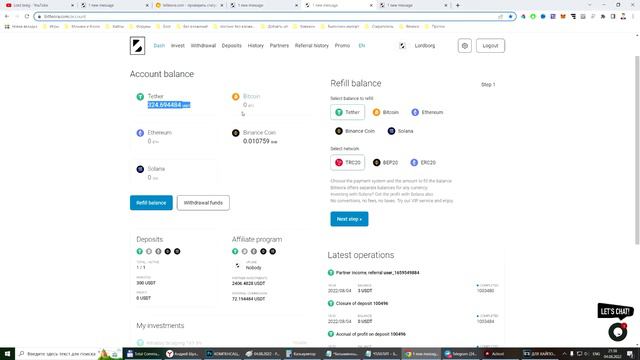Choose the BEP20 network

pyautogui.click(x=385, y=162)
